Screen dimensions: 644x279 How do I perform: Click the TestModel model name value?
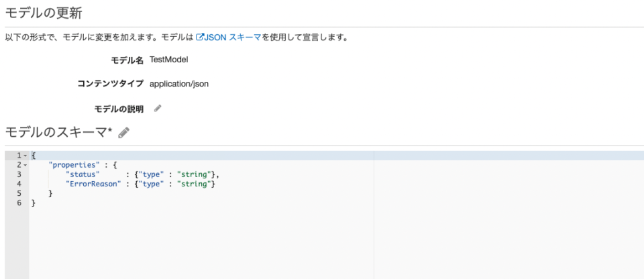coord(168,60)
